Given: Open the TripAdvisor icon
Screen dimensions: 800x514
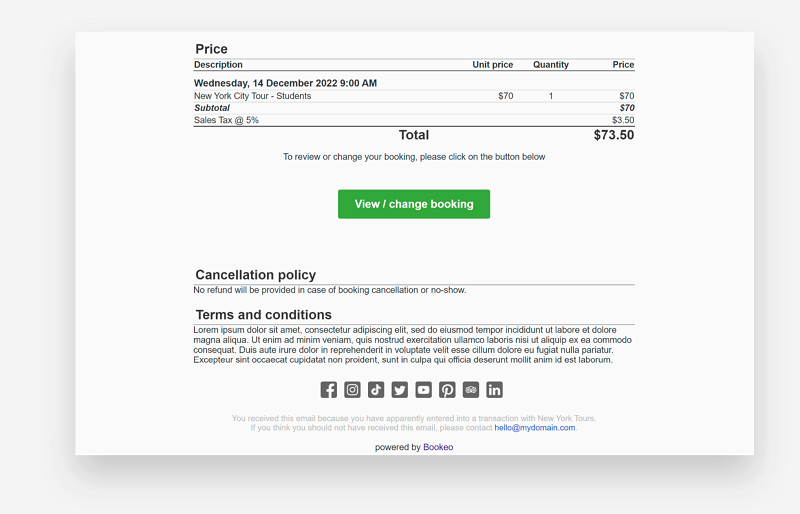Looking at the screenshot, I should tap(471, 390).
